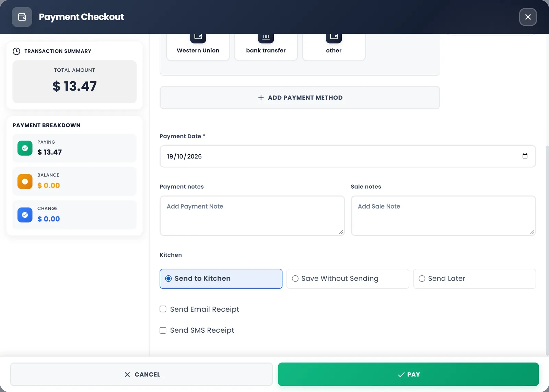Select the other payment method
This screenshot has width=549, height=392.
334,47
